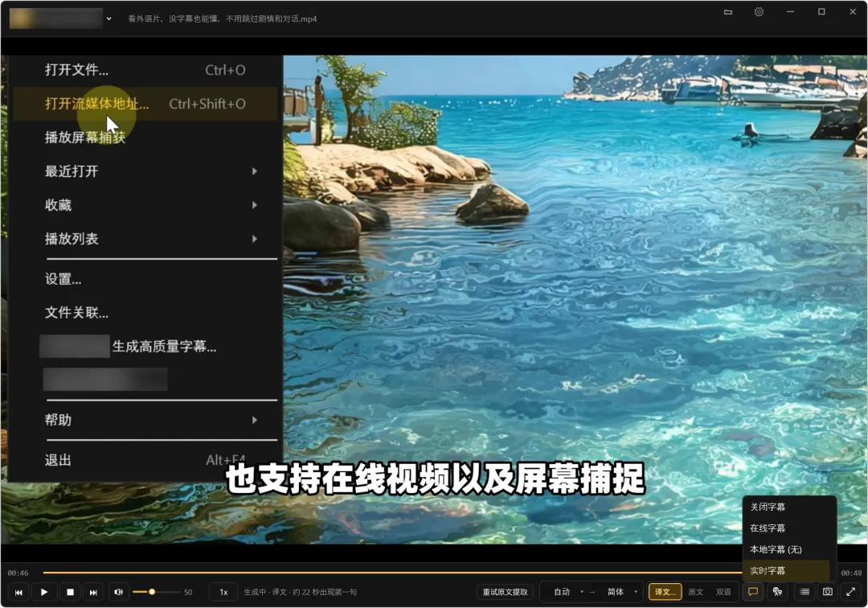This screenshot has height=608, width=868.
Task: Open settings via the title bar gear icon
Action: click(x=759, y=11)
